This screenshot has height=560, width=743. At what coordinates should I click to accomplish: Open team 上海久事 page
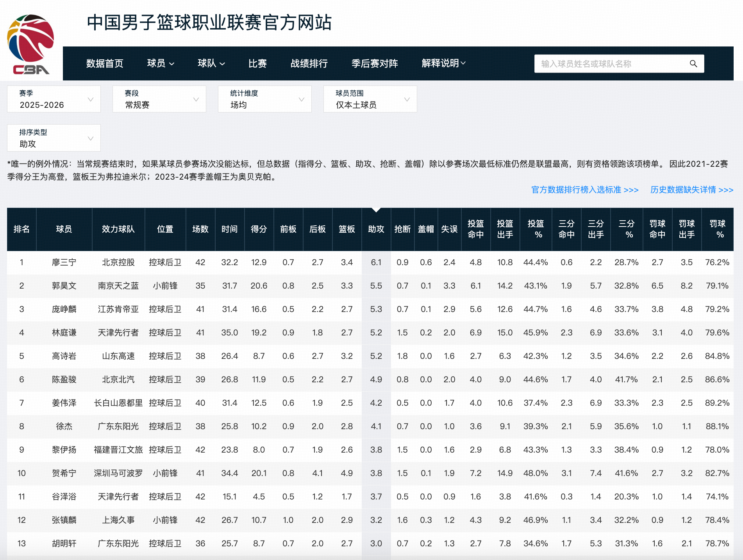pyautogui.click(x=118, y=520)
